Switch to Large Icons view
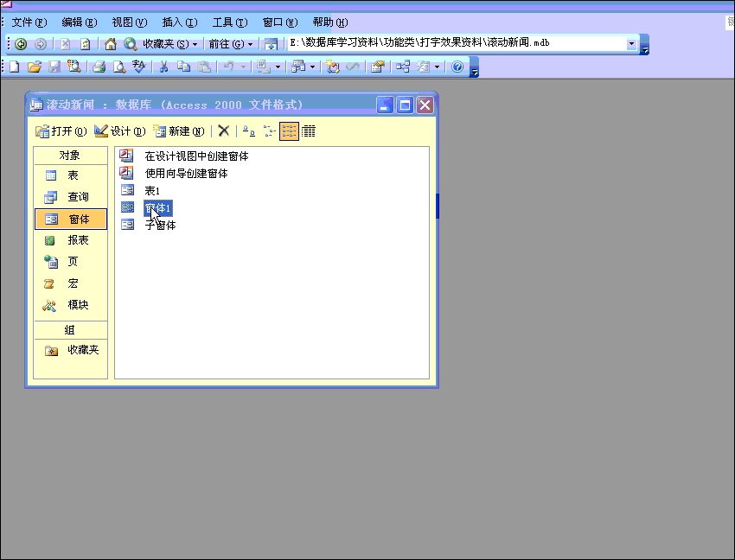This screenshot has width=735, height=560. coord(249,131)
